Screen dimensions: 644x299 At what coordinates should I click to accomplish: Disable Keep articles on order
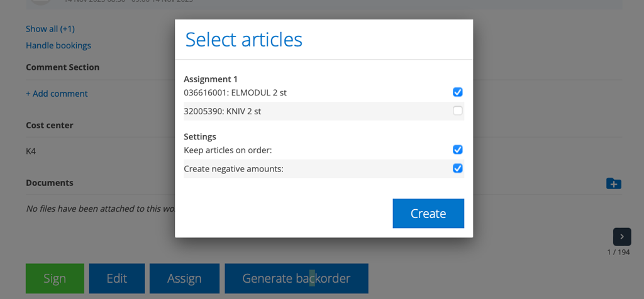pos(457,149)
